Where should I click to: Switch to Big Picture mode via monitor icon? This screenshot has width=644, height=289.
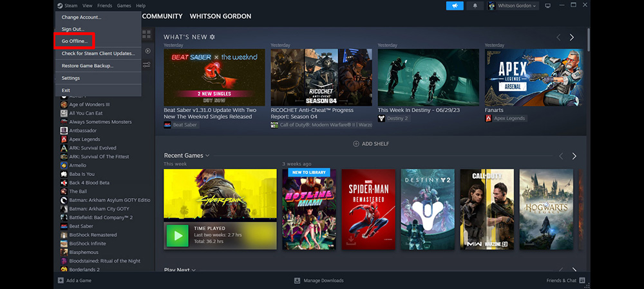pos(547,6)
